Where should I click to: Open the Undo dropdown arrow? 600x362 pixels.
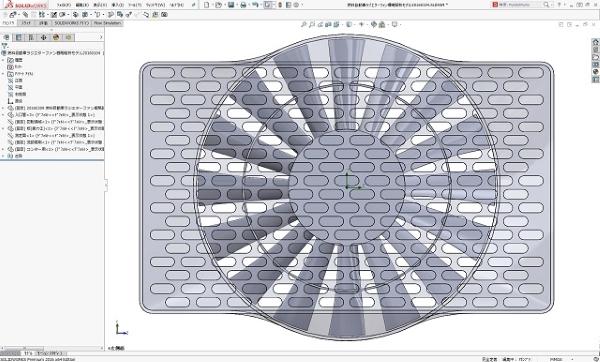[x=261, y=5]
